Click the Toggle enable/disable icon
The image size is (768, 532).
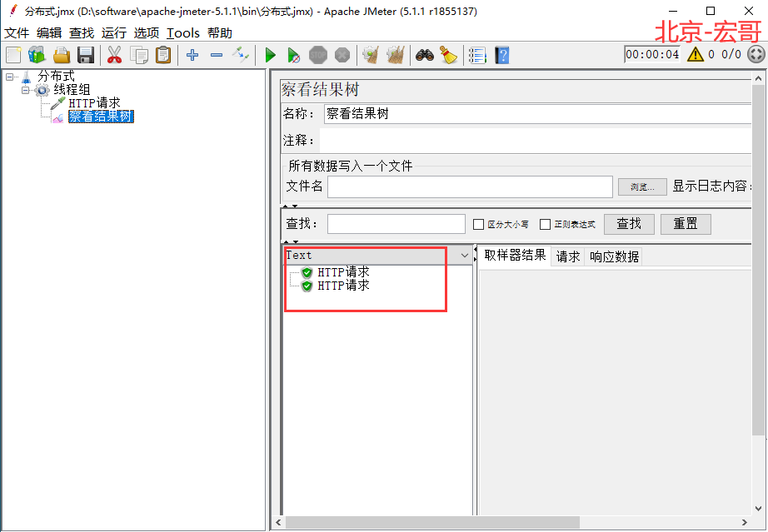click(x=241, y=55)
